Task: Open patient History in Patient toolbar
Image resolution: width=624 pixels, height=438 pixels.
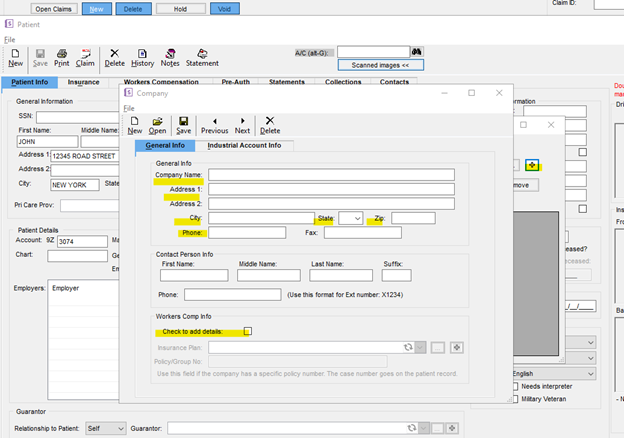Action: [x=143, y=57]
